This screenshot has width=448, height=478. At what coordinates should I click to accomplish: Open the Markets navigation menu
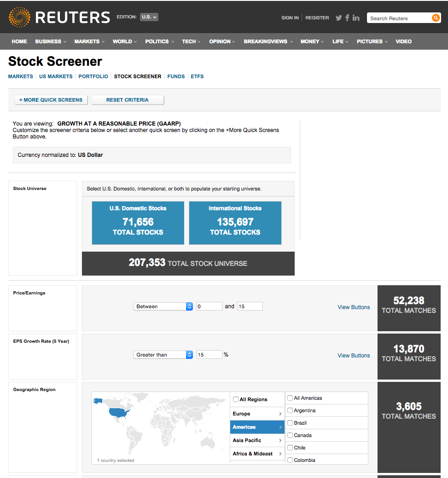pyautogui.click(x=89, y=41)
